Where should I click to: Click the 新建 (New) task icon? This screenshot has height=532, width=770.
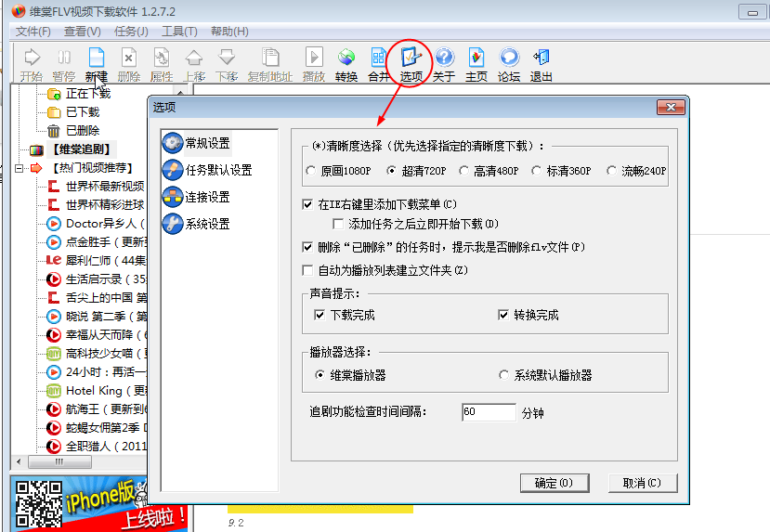[x=97, y=64]
